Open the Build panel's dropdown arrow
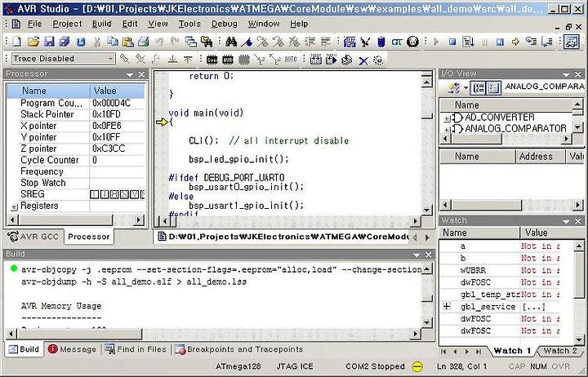The width and height of the screenshot is (588, 377). click(416, 255)
